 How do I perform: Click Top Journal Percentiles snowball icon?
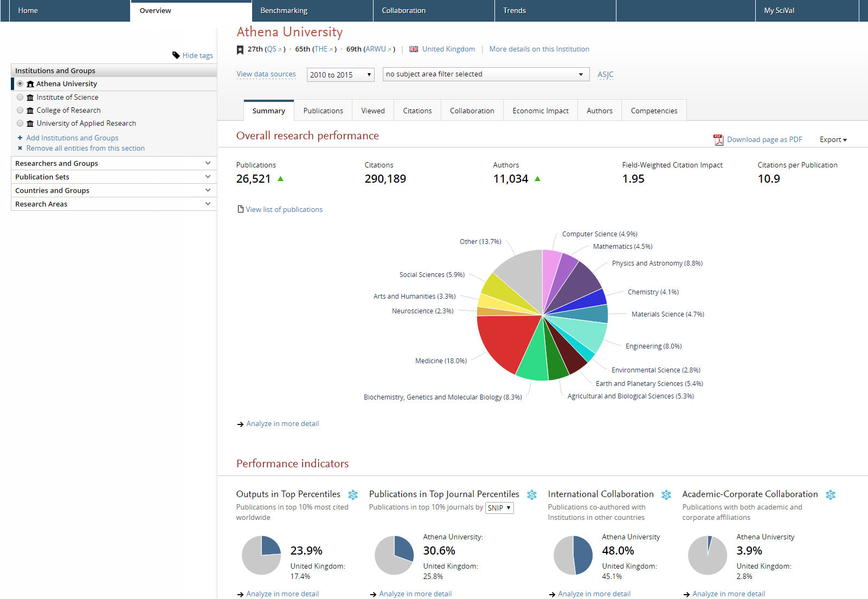(x=532, y=495)
